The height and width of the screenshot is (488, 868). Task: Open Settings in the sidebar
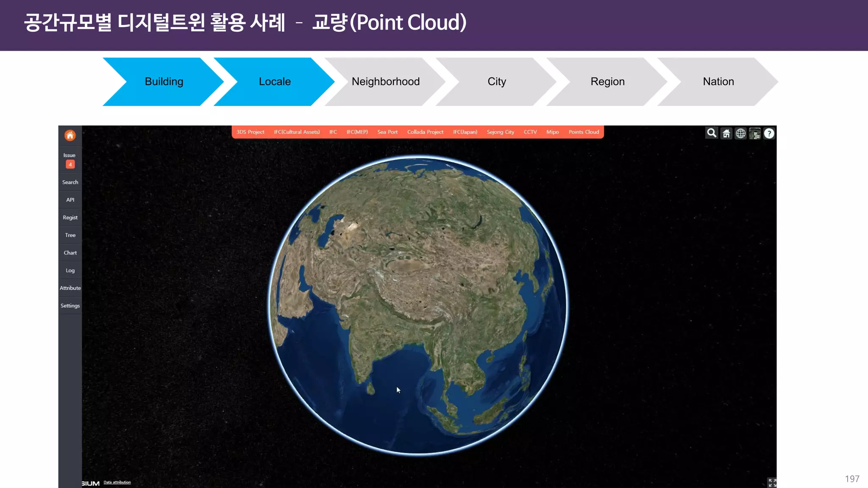pyautogui.click(x=70, y=306)
